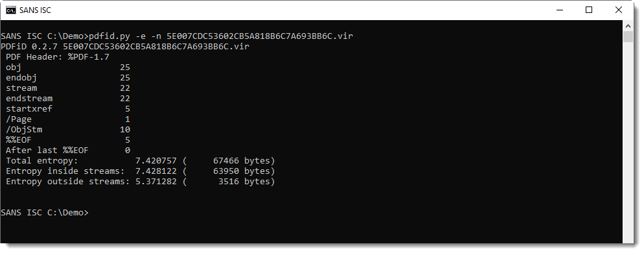Click the %%EOF count line
Image resolution: width=644 pixels, height=253 pixels.
coord(68,140)
